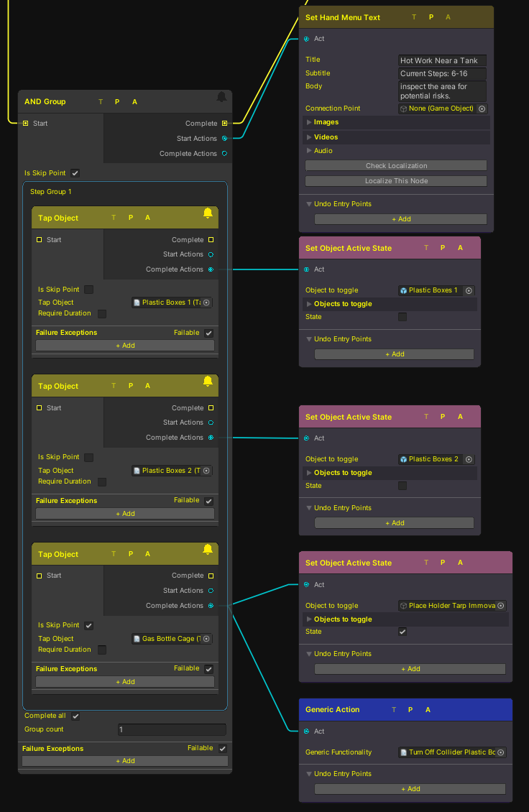Click Start Actions port on AND Group
Screen dimensions: 529x812
coord(224,139)
